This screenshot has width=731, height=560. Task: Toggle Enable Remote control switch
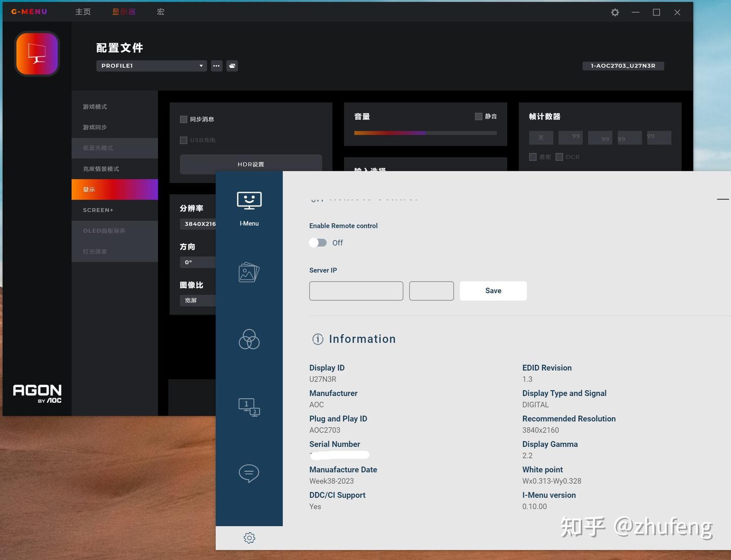[x=318, y=242]
